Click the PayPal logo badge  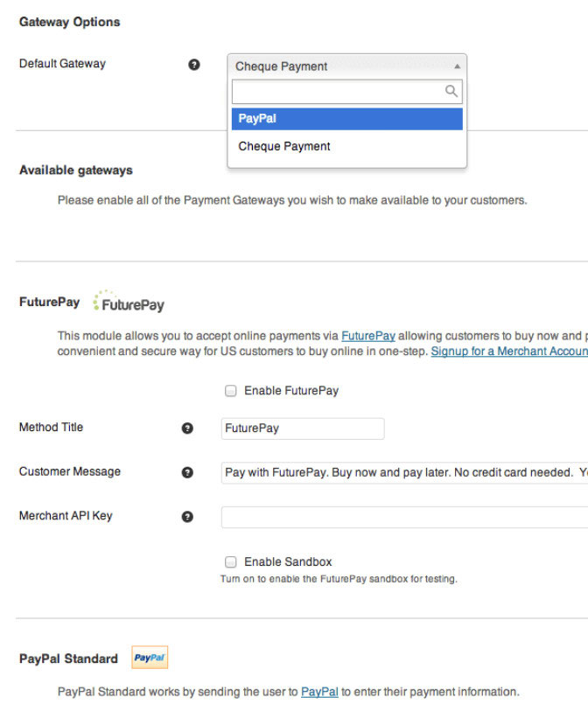(150, 658)
